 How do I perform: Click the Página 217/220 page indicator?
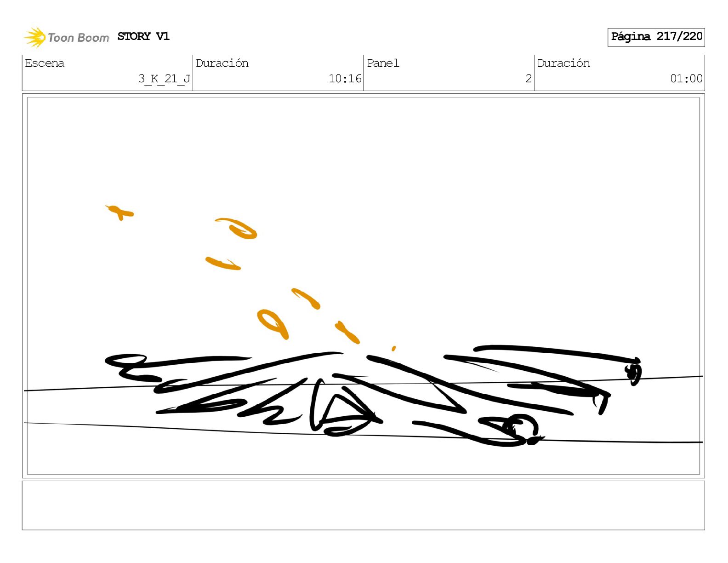click(656, 37)
